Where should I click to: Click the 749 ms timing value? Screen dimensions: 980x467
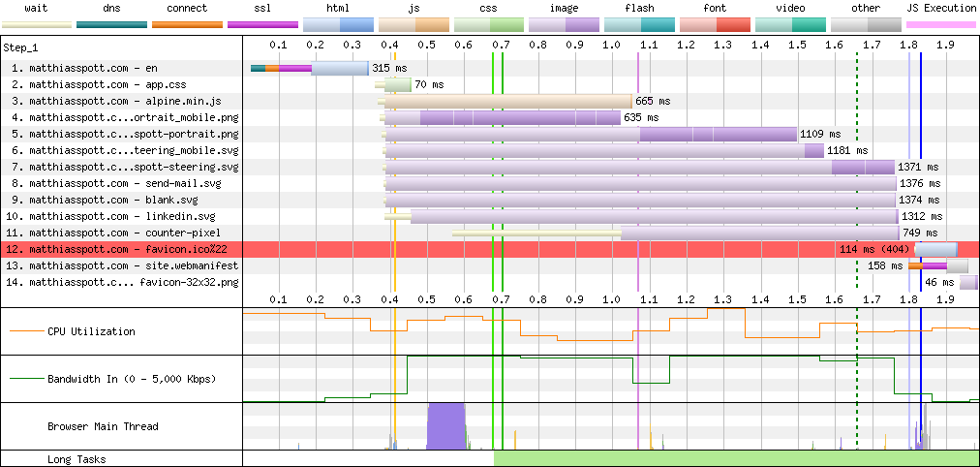(920, 233)
